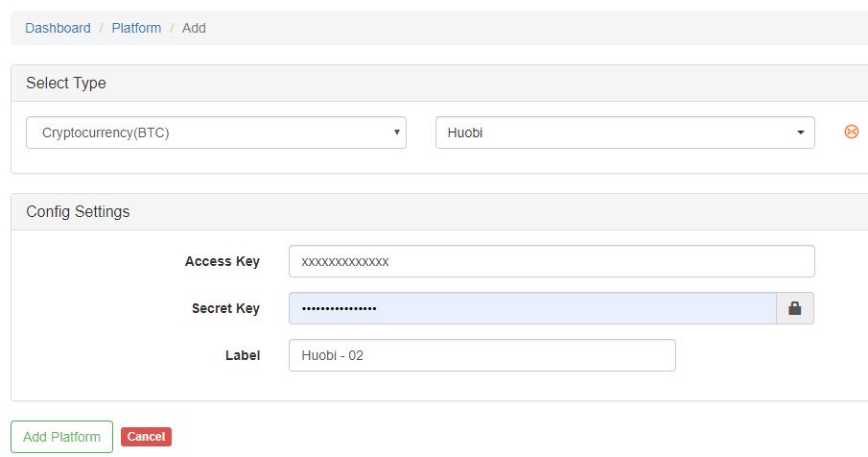Screen dimensions: 868x457
Task: Select the Add breadcrumb item
Action: [194, 28]
